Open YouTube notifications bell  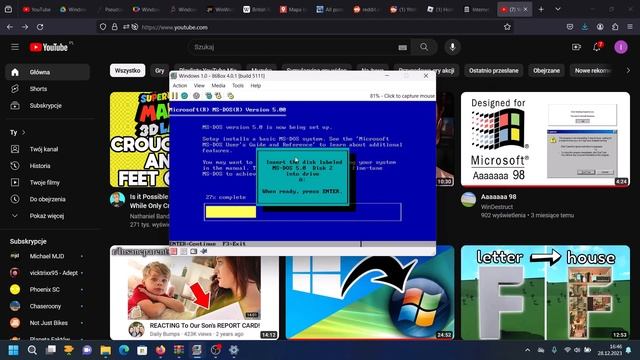[x=597, y=47]
